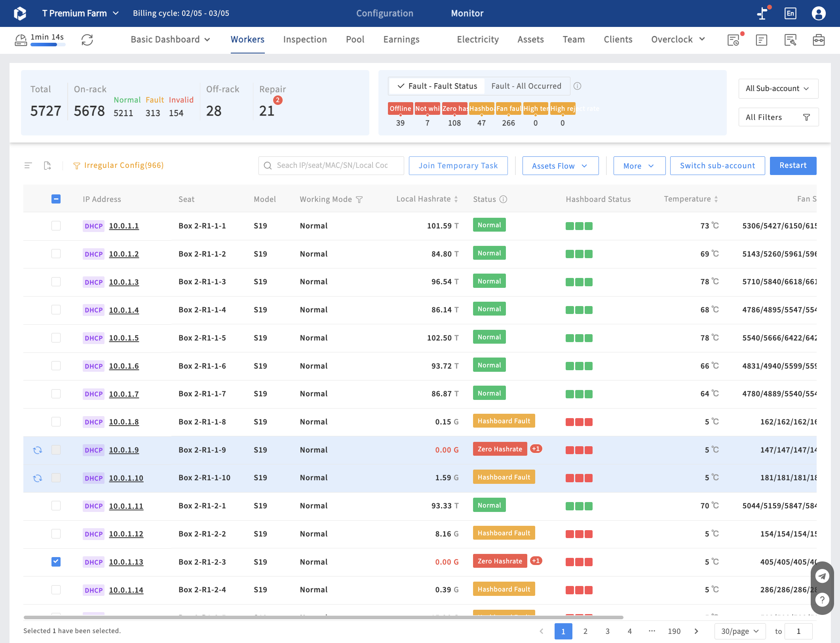Click the refresh countdown progress bar
This screenshot has width=840, height=643.
point(48,45)
